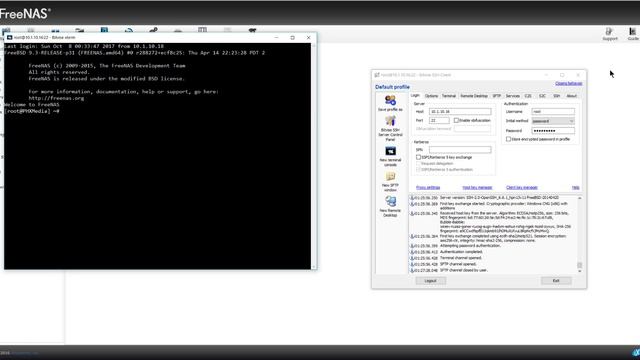Click the Port input field
The image size is (640, 360).
click(x=439, y=120)
